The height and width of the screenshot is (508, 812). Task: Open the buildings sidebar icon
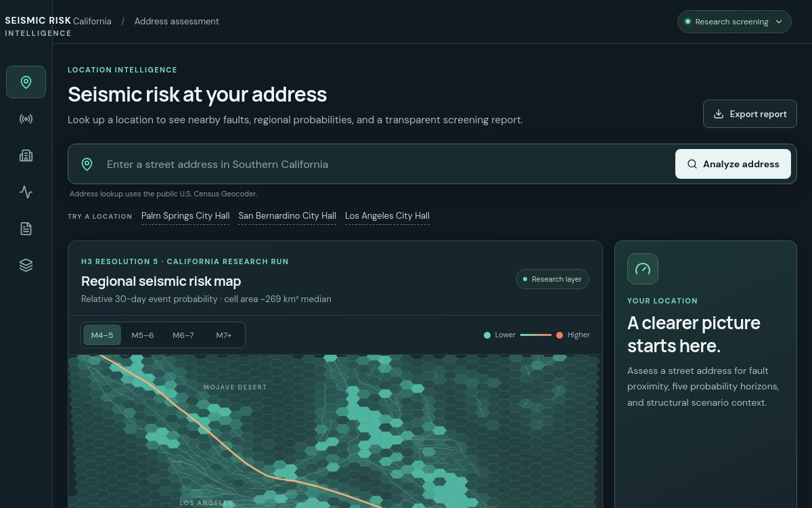[26, 156]
